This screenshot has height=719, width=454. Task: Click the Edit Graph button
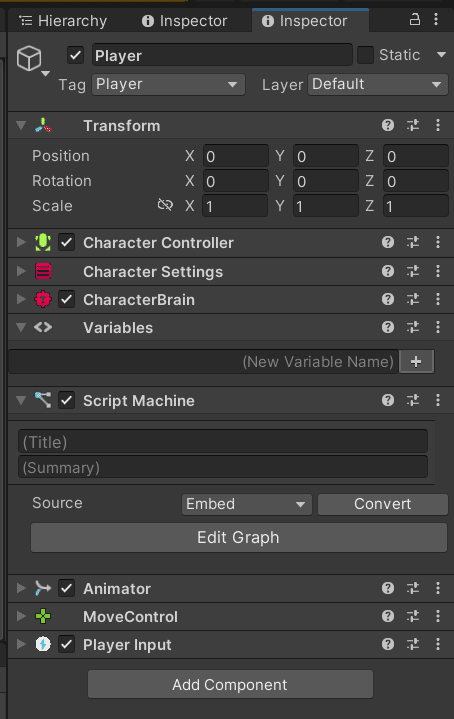tap(238, 537)
